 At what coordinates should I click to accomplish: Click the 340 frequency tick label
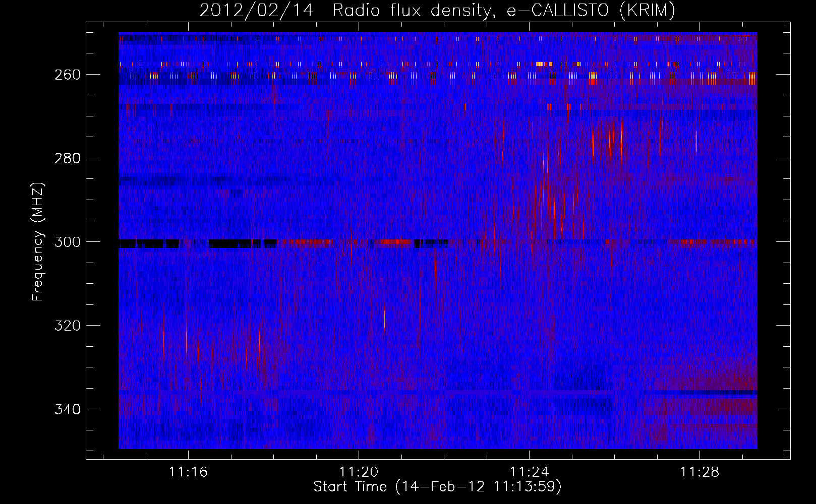pyautogui.click(x=67, y=409)
